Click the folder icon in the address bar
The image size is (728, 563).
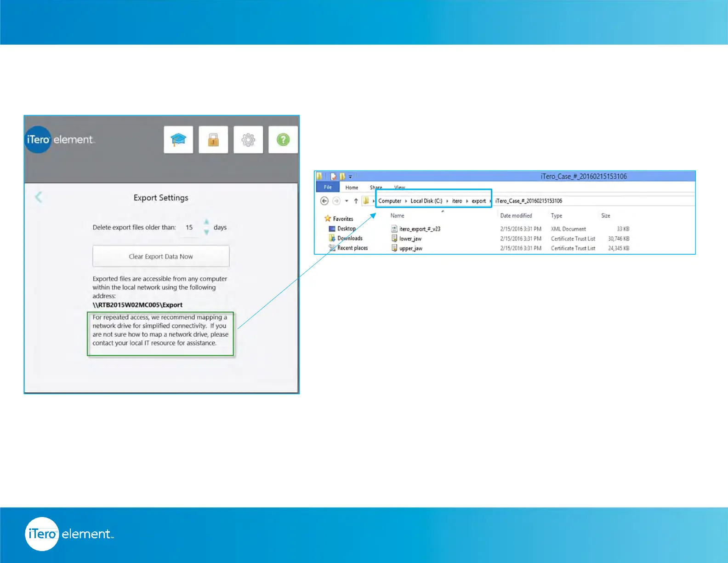coord(366,201)
